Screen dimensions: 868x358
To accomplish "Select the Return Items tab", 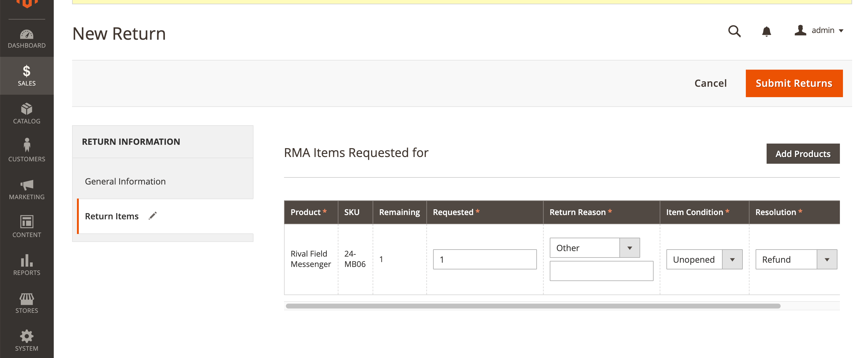I will point(112,216).
